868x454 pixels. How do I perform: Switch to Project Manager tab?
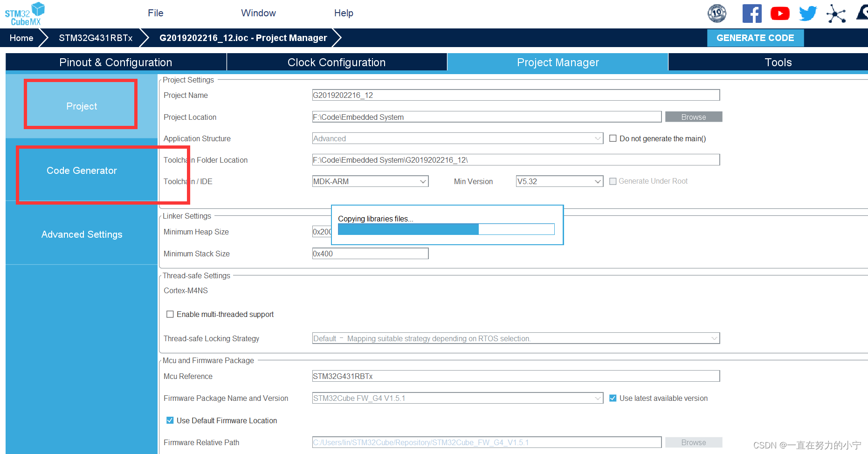click(x=558, y=62)
